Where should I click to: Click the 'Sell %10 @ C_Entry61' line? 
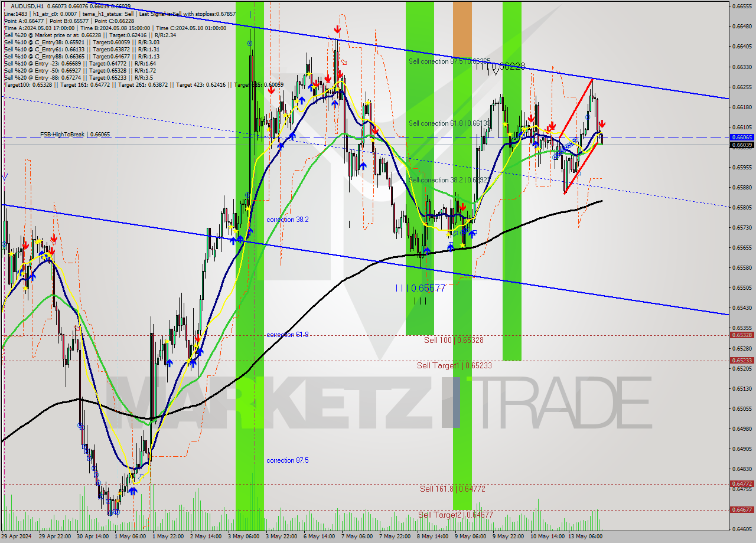click(82, 49)
